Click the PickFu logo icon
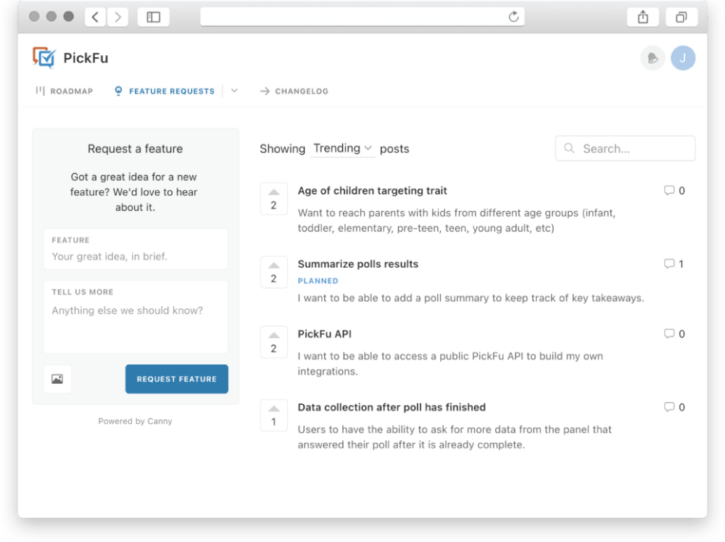The image size is (725, 542). [x=44, y=58]
